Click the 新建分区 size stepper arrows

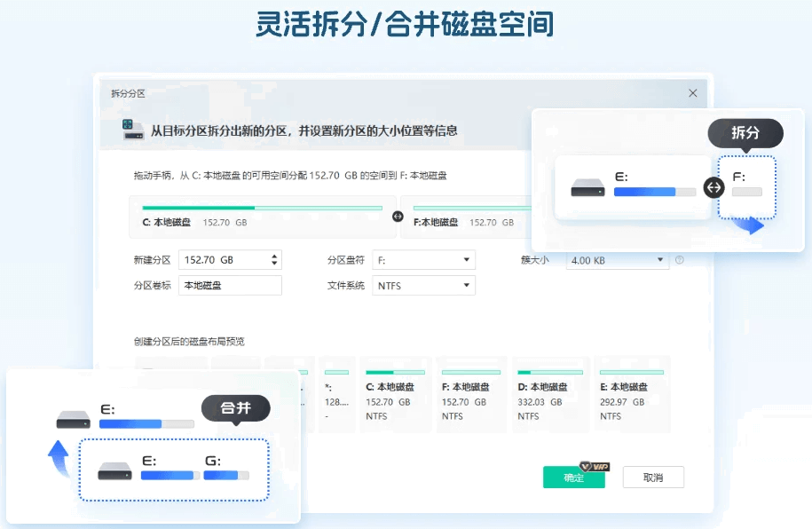click(x=274, y=260)
